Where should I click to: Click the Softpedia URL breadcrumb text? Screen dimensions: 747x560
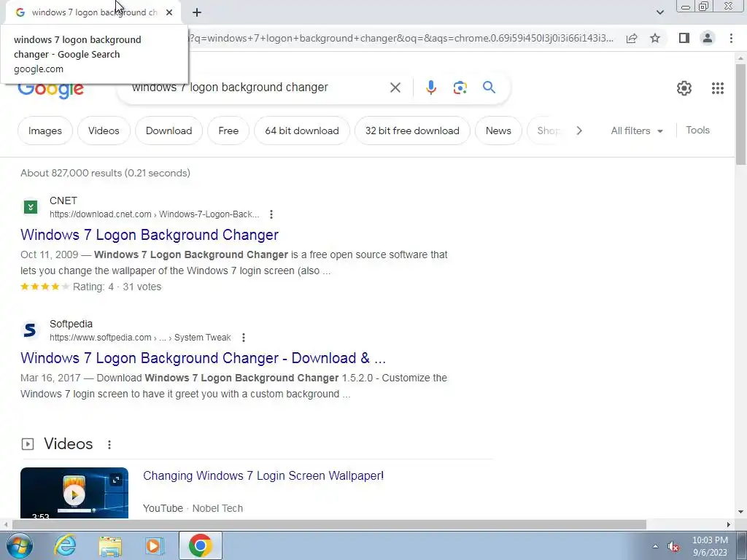pyautogui.click(x=140, y=338)
